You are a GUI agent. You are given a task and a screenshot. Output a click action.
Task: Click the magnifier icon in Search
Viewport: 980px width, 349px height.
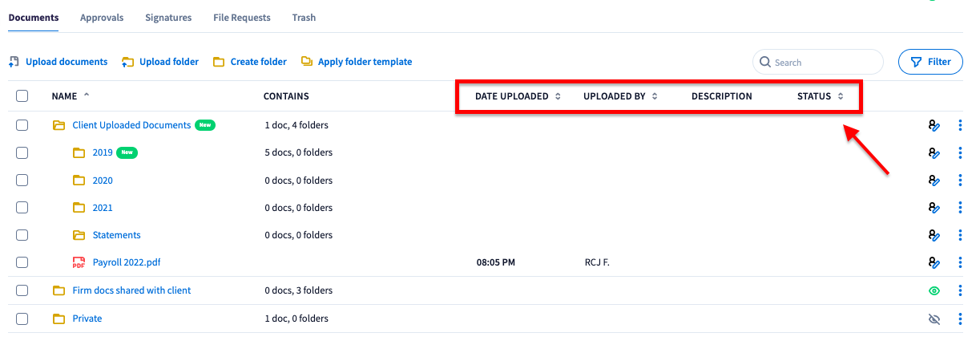[765, 62]
